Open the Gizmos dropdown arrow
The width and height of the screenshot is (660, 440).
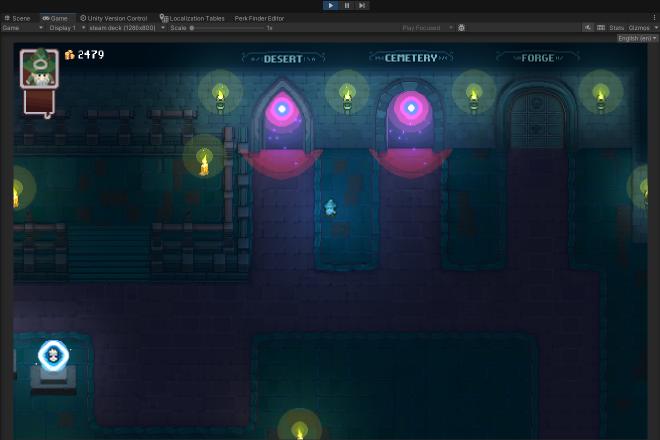tap(654, 28)
